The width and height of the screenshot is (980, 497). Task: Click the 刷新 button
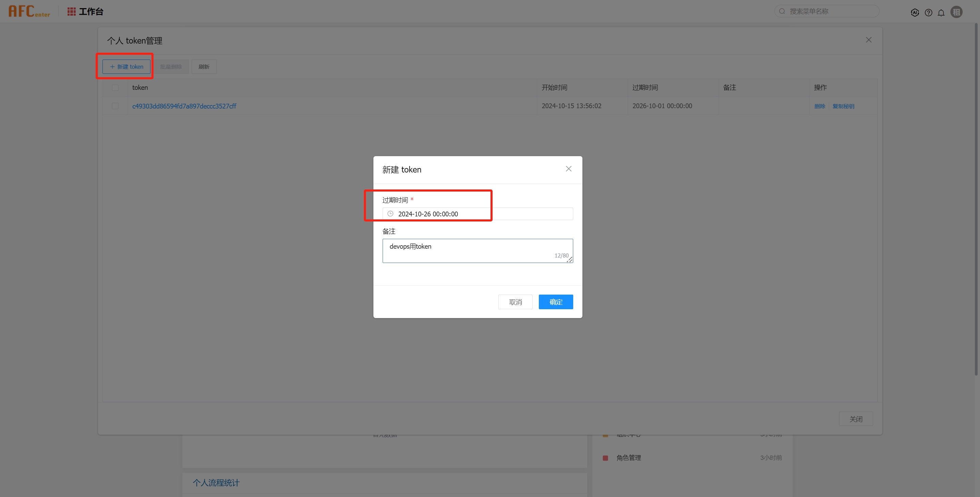[204, 67]
